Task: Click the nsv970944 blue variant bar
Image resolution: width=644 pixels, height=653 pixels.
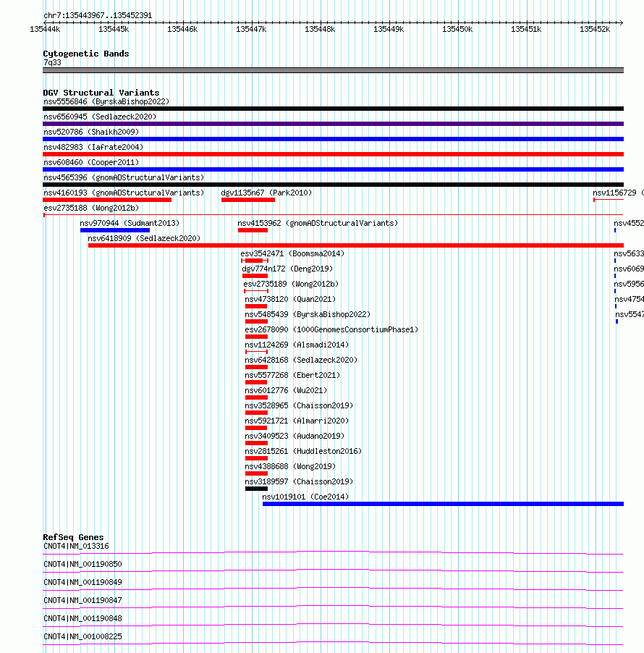Action: point(115,230)
